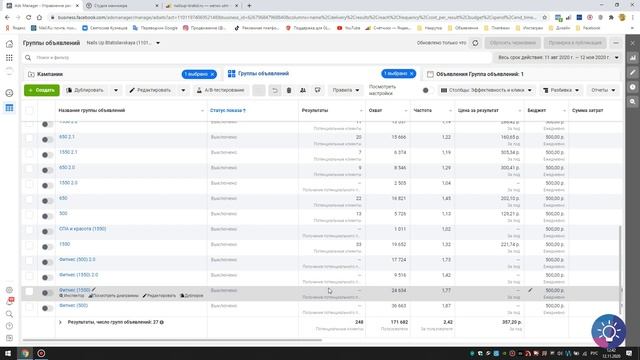Open the СПА и красота (1550) ad set link
This screenshot has height=360, width=640.
click(x=82, y=229)
